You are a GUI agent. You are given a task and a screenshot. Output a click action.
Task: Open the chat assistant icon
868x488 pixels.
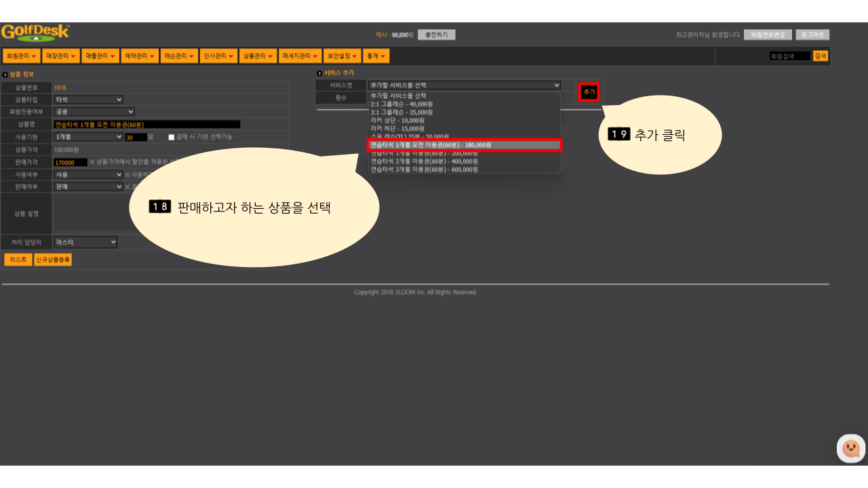pyautogui.click(x=850, y=448)
